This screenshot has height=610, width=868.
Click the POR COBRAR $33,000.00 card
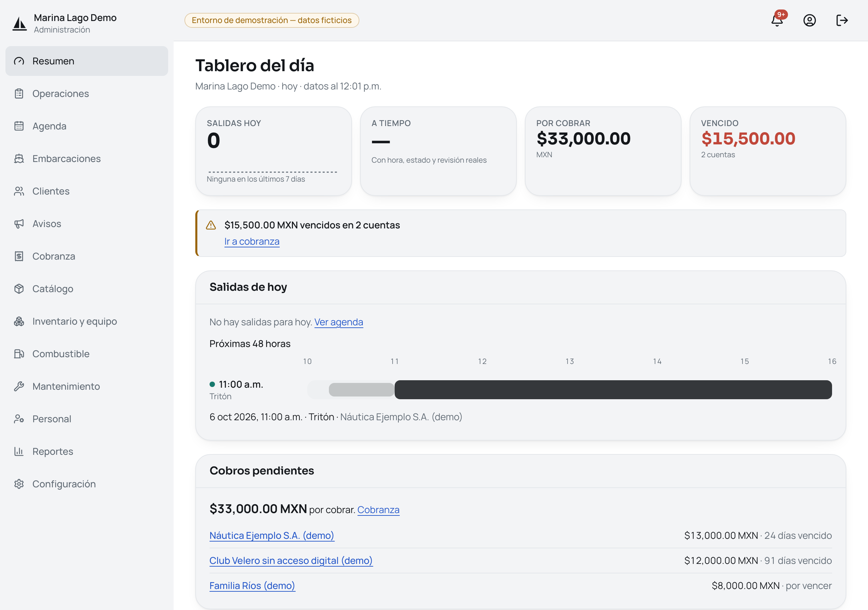pos(603,151)
